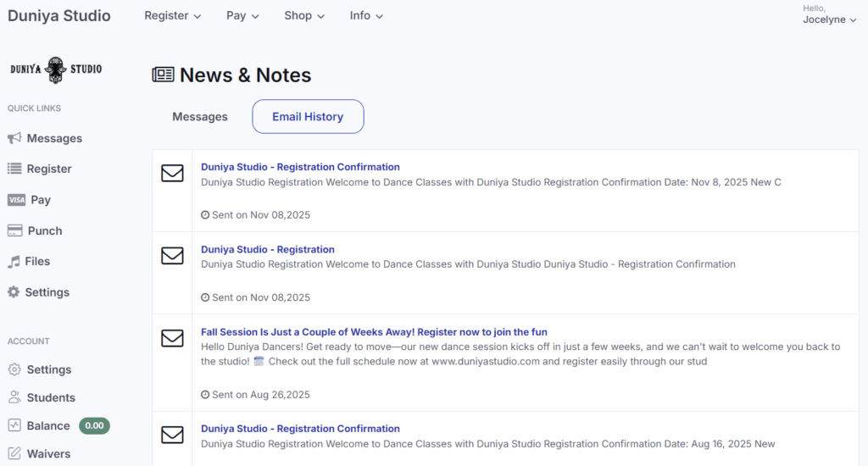The image size is (868, 466).
Task: Click the Waivers edit icon
Action: coord(14,453)
